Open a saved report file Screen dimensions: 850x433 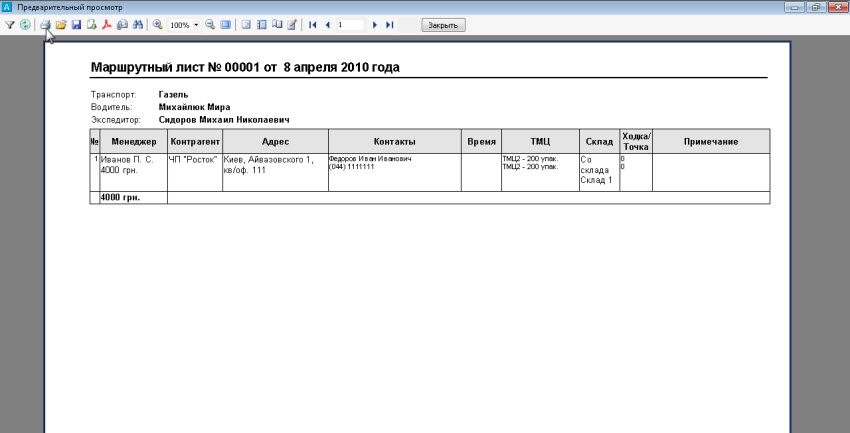[x=61, y=24]
